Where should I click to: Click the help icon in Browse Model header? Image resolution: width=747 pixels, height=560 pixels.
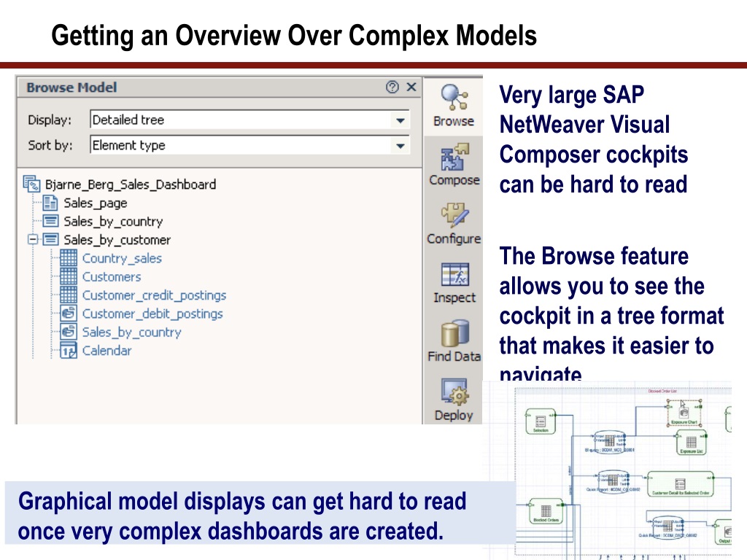coord(392,87)
